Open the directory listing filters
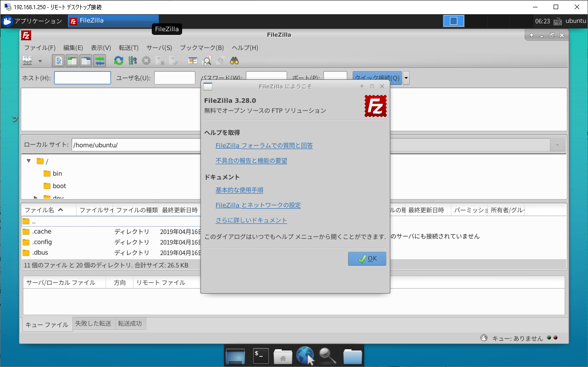Image resolution: width=588 pixels, height=367 pixels. (x=193, y=61)
